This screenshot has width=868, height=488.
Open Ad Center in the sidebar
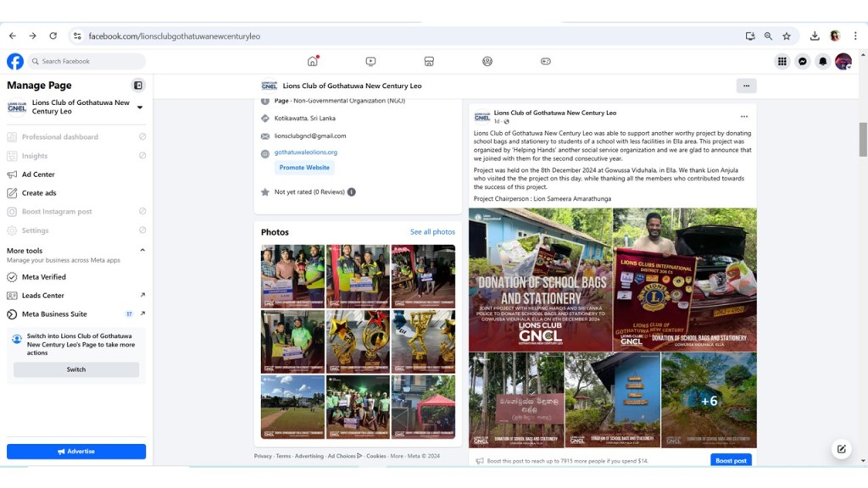(x=76, y=175)
